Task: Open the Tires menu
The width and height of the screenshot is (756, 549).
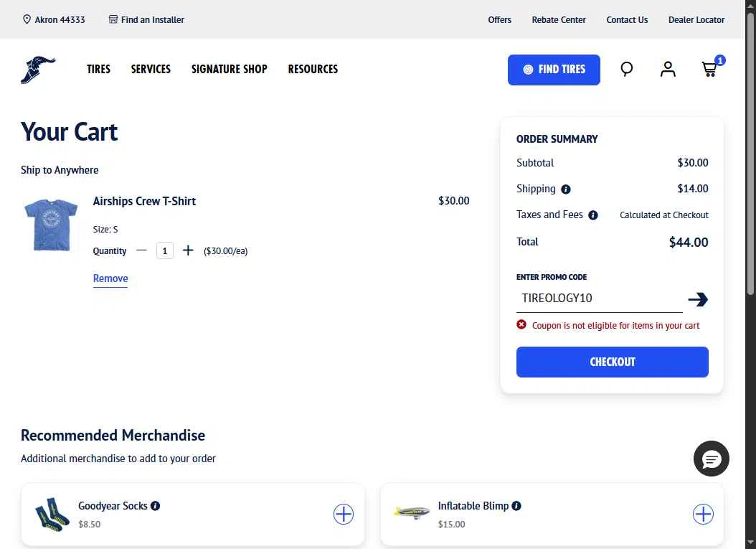Action: pos(98,69)
